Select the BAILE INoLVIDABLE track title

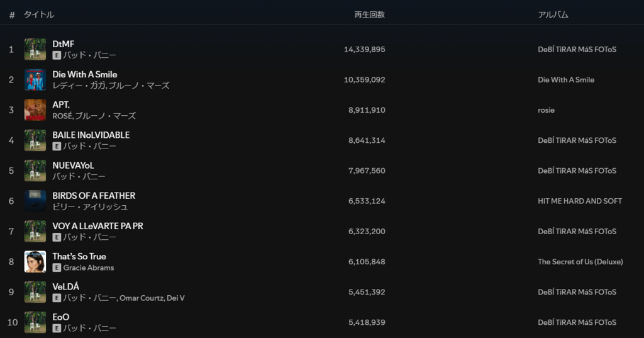click(x=91, y=135)
